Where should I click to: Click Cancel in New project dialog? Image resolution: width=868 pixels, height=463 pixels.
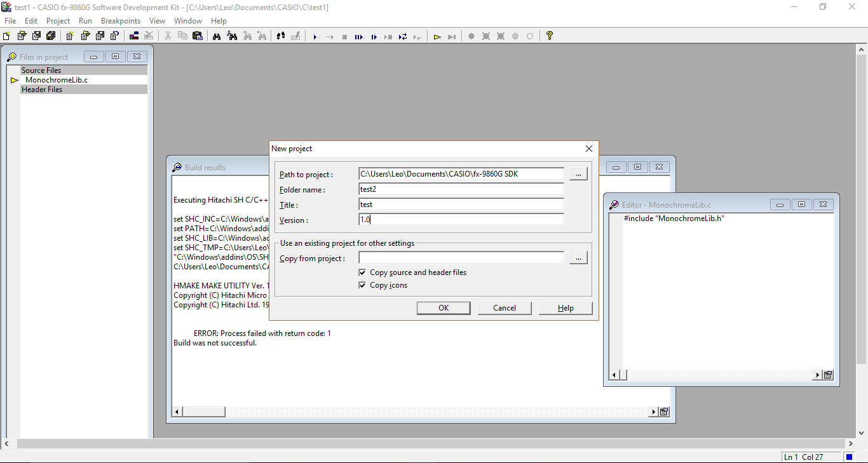click(x=505, y=308)
